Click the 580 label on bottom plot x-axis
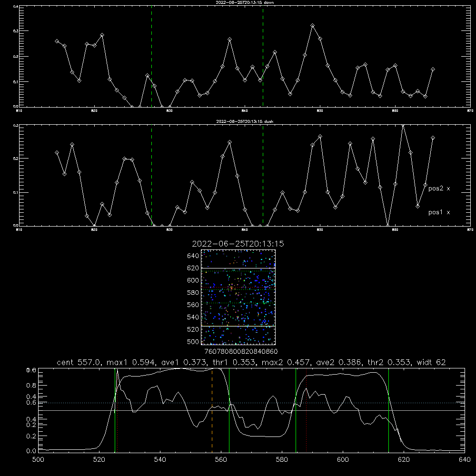The width and height of the screenshot is (476, 476). click(282, 460)
